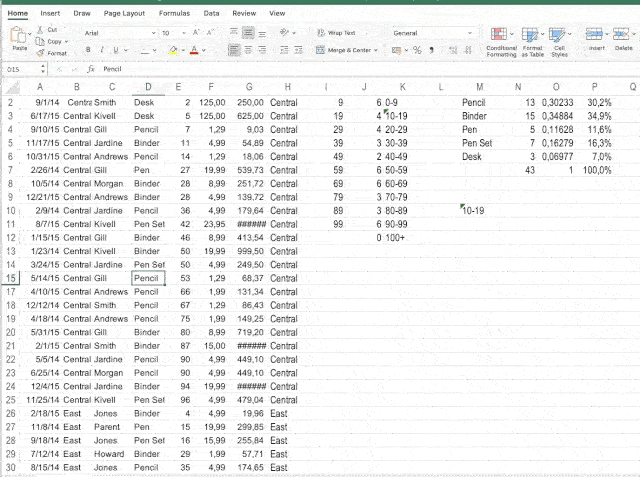Image resolution: width=640 pixels, height=477 pixels.
Task: Click the Insert cells icon
Action: coord(594,34)
